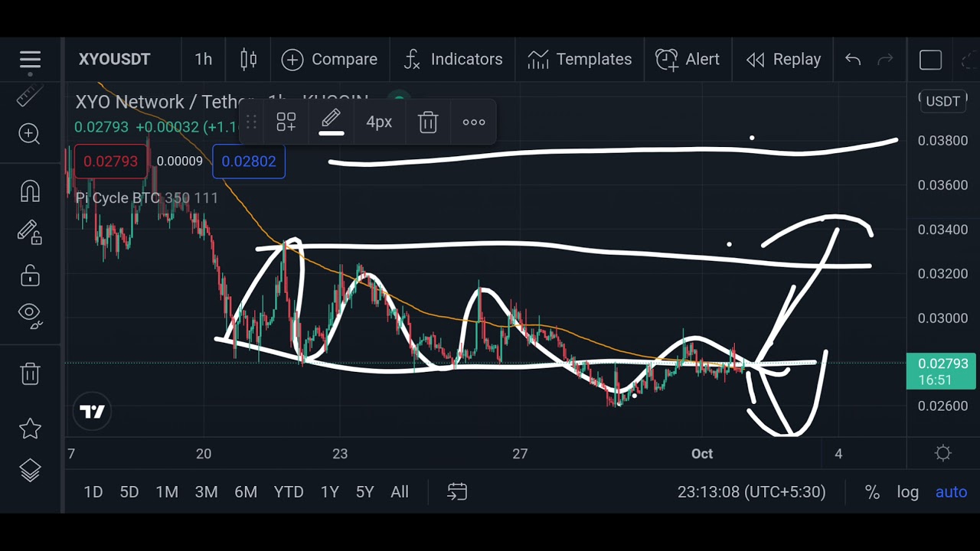Toggle auto scale mode
Image resolution: width=980 pixels, height=551 pixels.
pos(951,492)
